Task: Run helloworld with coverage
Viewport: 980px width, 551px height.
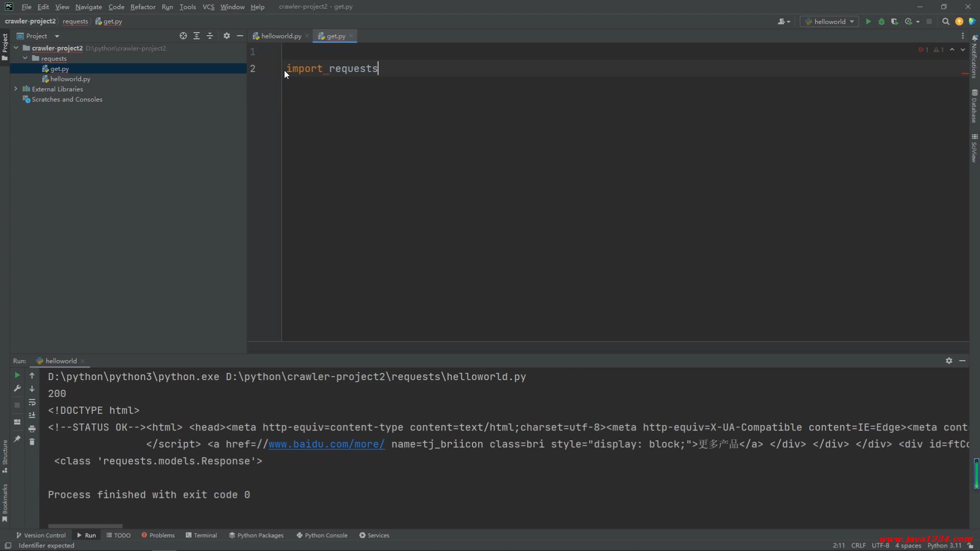Action: point(895,21)
